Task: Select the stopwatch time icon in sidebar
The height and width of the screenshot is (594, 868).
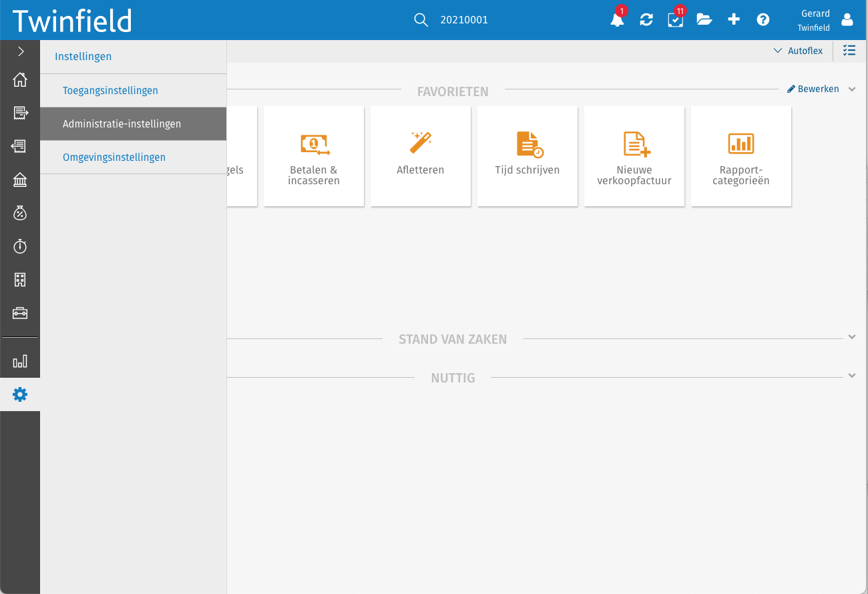Action: [20, 246]
